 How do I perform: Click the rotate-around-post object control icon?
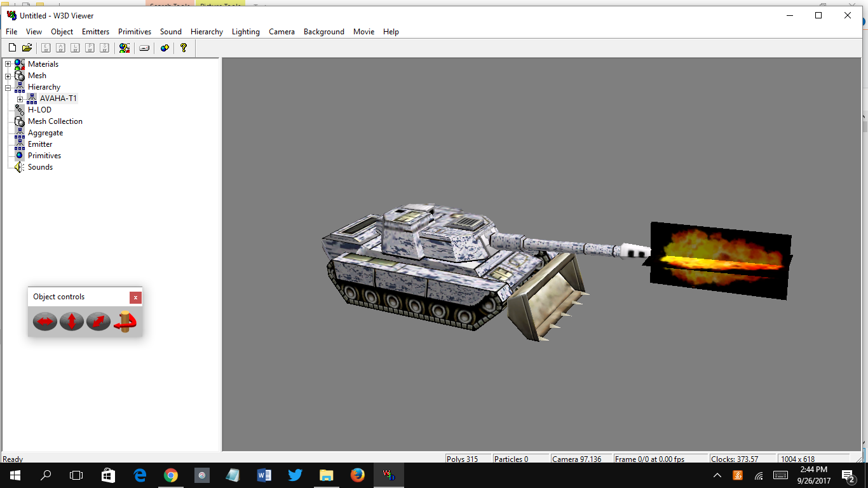[x=125, y=322]
